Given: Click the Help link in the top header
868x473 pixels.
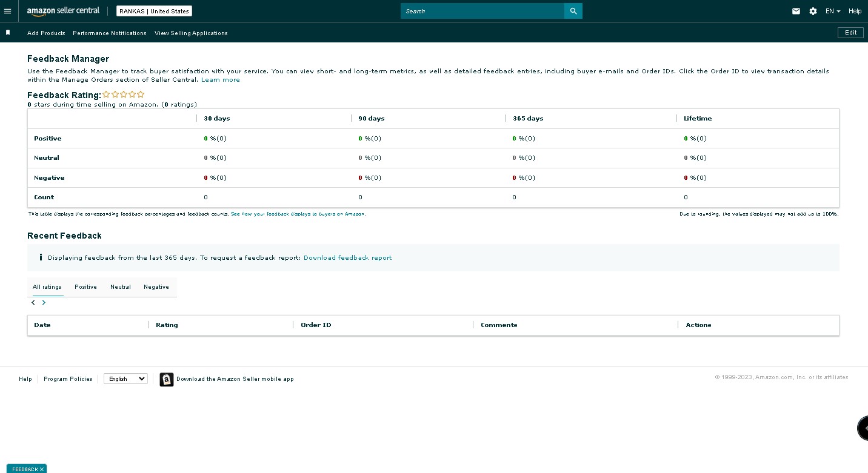Looking at the screenshot, I should point(855,11).
